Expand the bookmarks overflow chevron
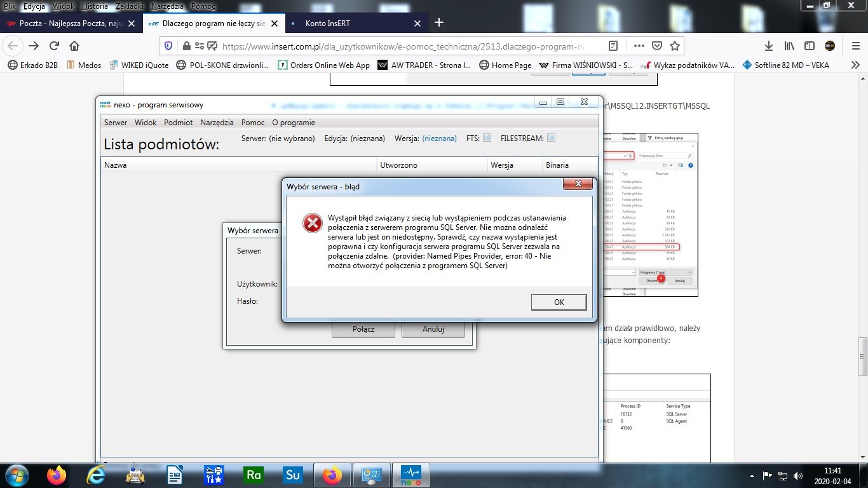The image size is (868, 488). pos(856,64)
